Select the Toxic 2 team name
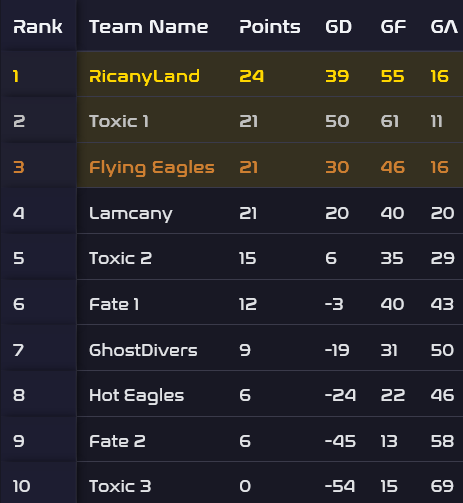The image size is (463, 503). coord(120,258)
